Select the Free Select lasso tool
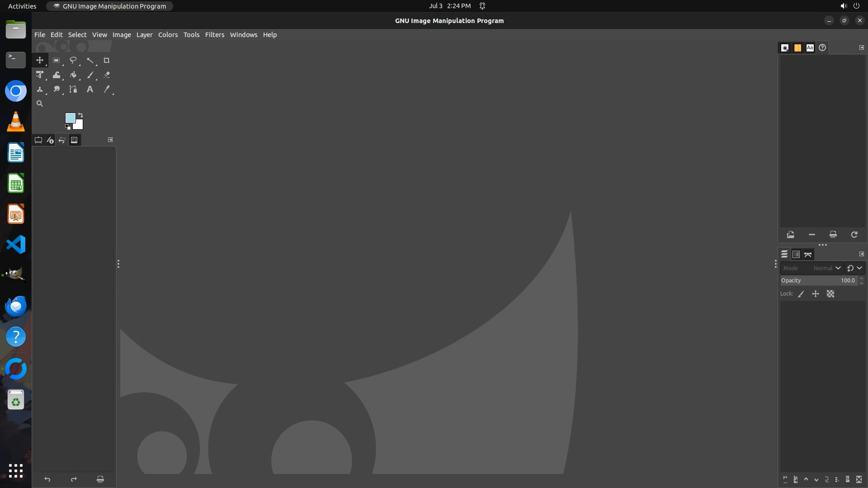 pyautogui.click(x=73, y=61)
